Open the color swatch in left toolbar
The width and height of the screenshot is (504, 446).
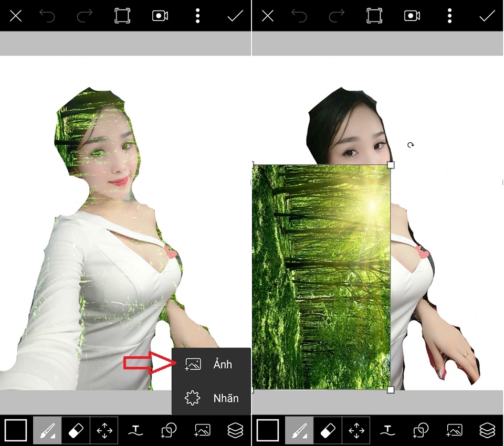click(15, 430)
